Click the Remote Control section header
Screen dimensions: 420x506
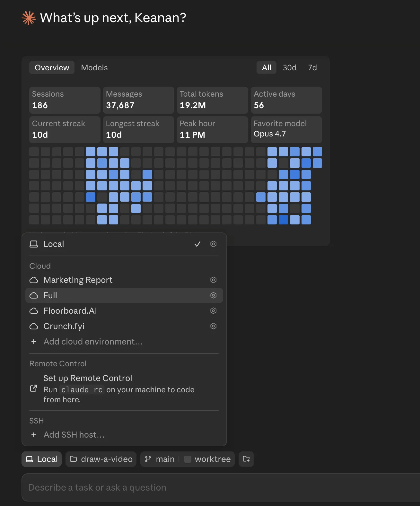pos(58,364)
